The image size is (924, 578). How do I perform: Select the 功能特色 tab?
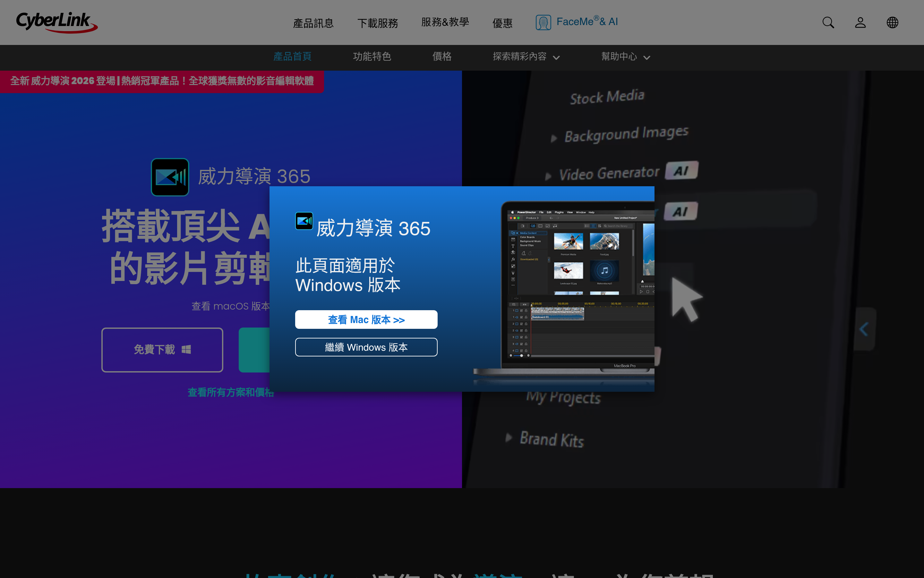[372, 57]
